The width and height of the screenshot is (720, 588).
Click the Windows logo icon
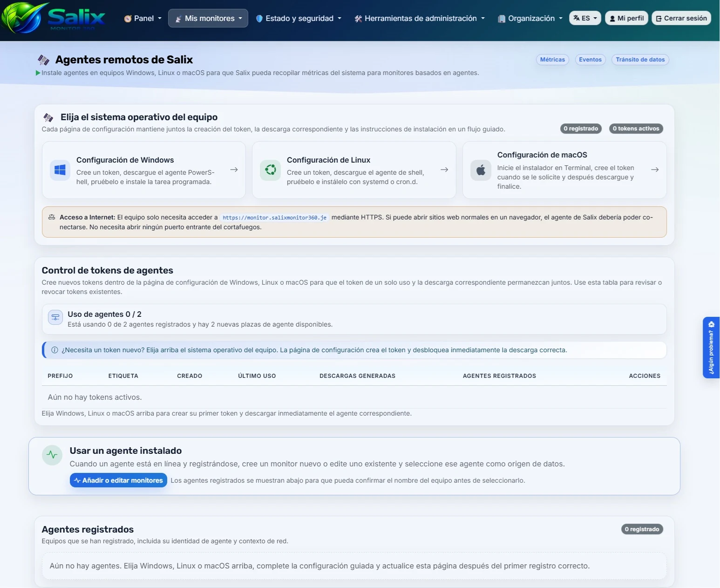pyautogui.click(x=60, y=170)
